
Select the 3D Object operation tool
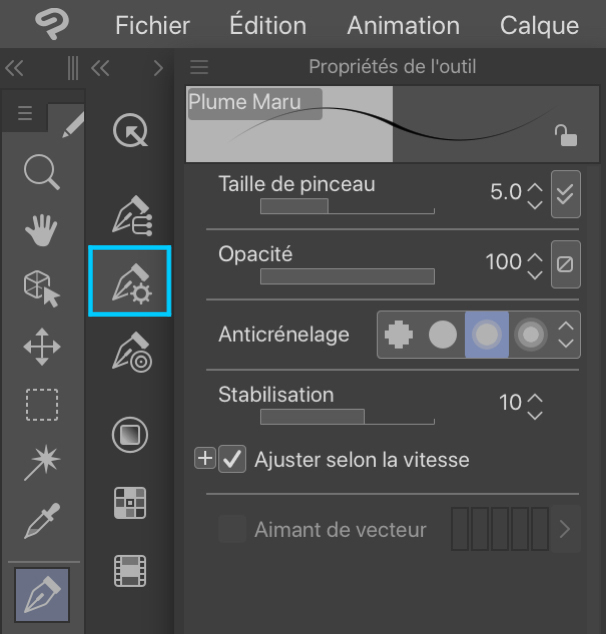(x=42, y=289)
